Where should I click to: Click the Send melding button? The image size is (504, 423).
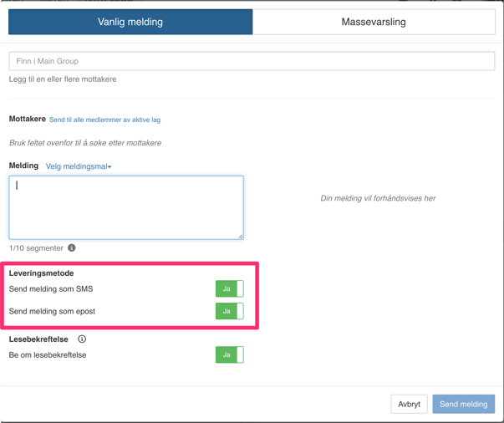point(463,405)
